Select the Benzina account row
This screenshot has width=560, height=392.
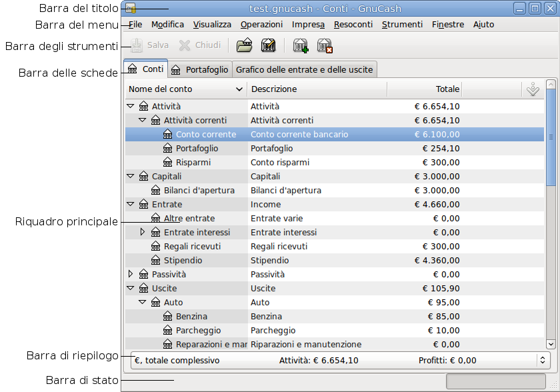(x=334, y=316)
